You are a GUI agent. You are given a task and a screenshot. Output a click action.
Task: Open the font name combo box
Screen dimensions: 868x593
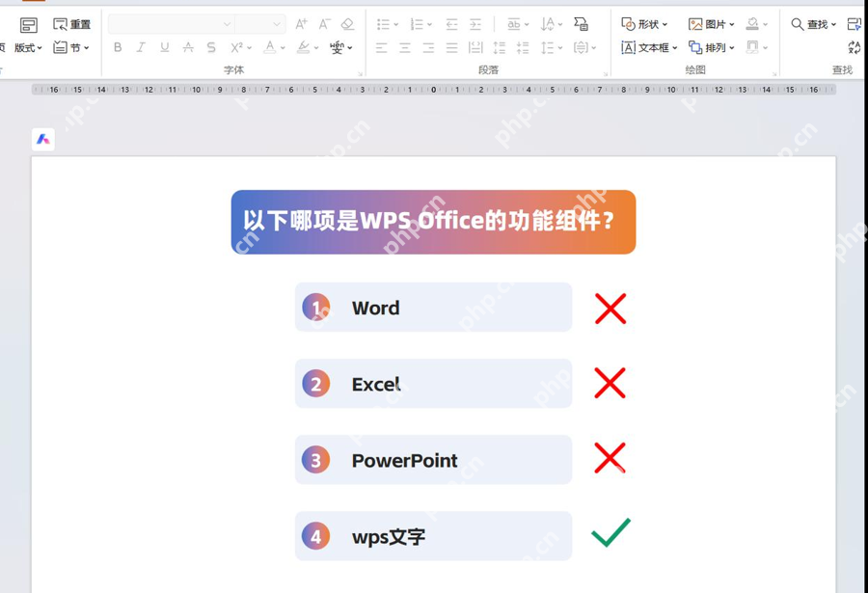click(171, 24)
